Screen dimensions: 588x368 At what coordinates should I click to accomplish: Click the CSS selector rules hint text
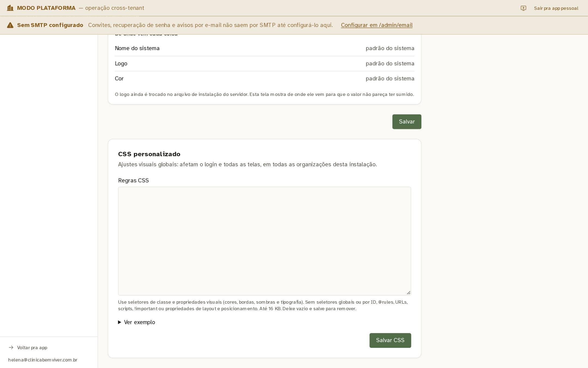(x=263, y=305)
